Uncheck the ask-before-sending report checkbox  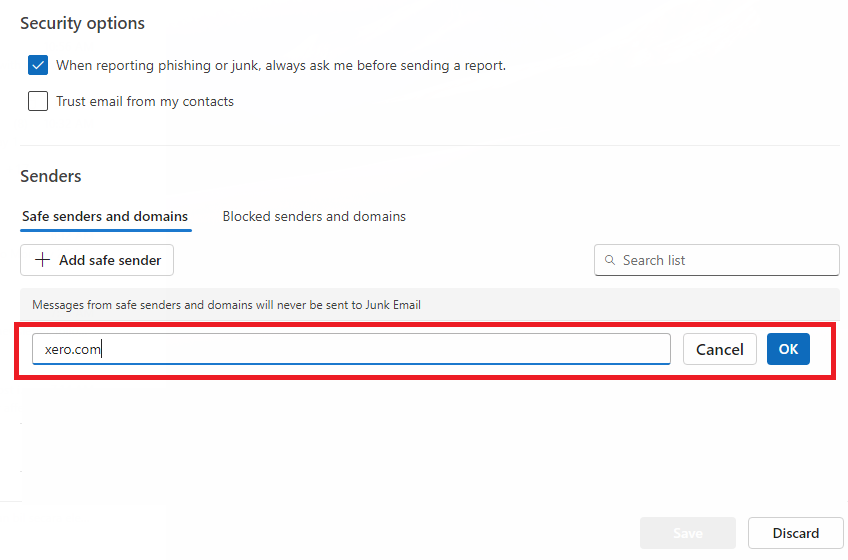38,65
